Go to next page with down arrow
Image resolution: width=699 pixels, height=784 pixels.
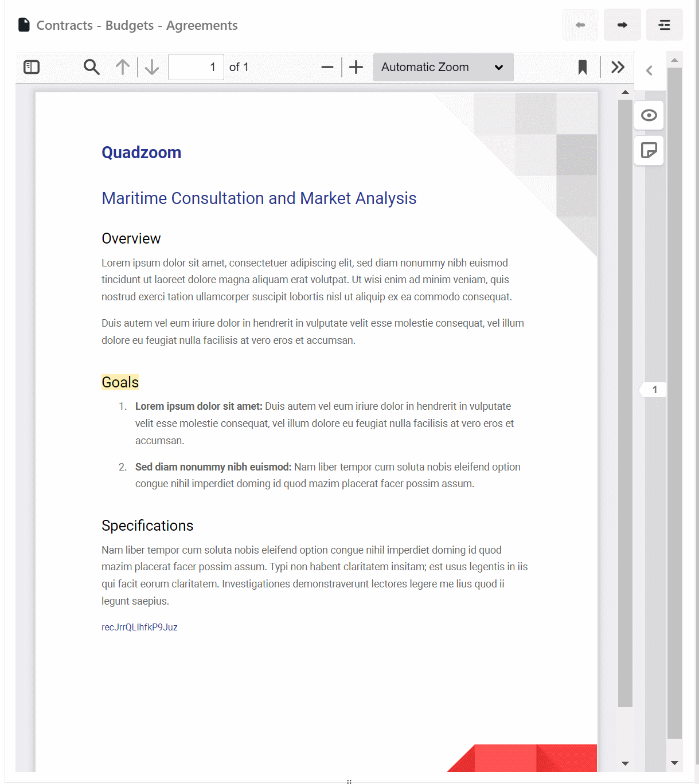152,67
